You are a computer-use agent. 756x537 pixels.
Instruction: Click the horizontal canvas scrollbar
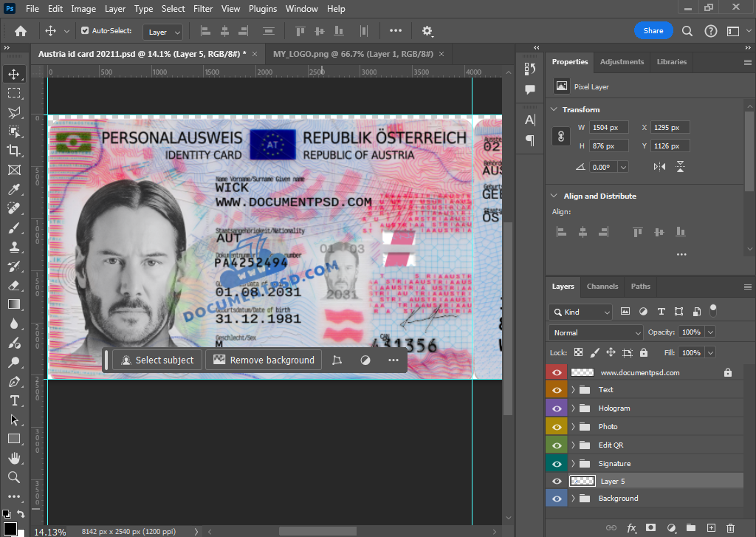[317, 531]
